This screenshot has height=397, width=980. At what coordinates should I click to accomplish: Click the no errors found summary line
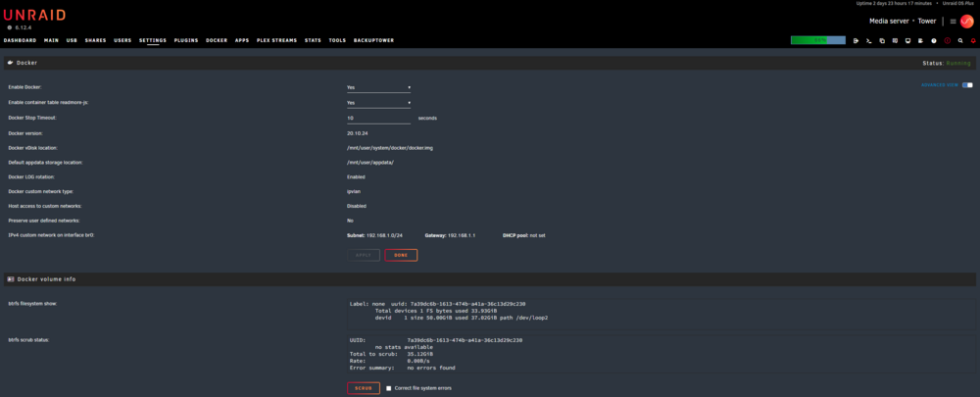(403, 368)
